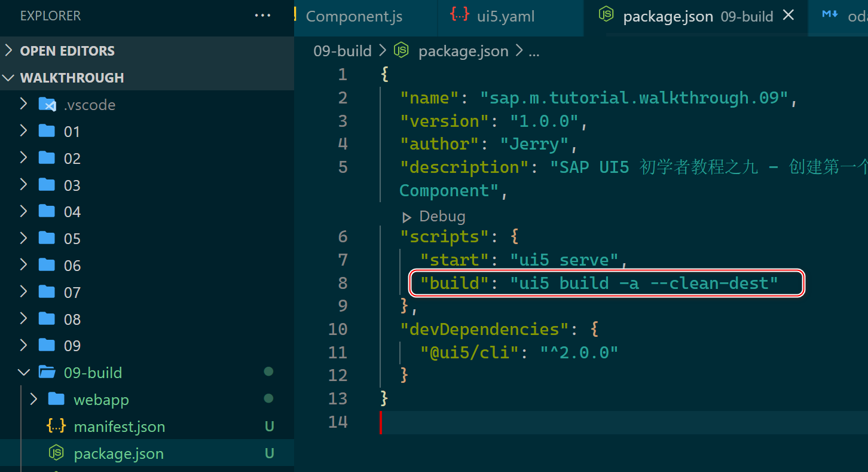
Task: Expand the webapp folder chevron
Action: 33,399
